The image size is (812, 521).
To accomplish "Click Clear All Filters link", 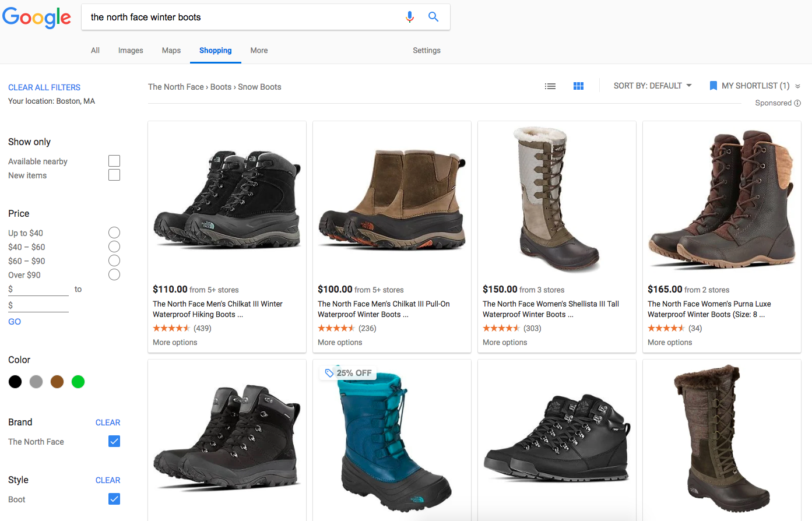I will pyautogui.click(x=44, y=87).
